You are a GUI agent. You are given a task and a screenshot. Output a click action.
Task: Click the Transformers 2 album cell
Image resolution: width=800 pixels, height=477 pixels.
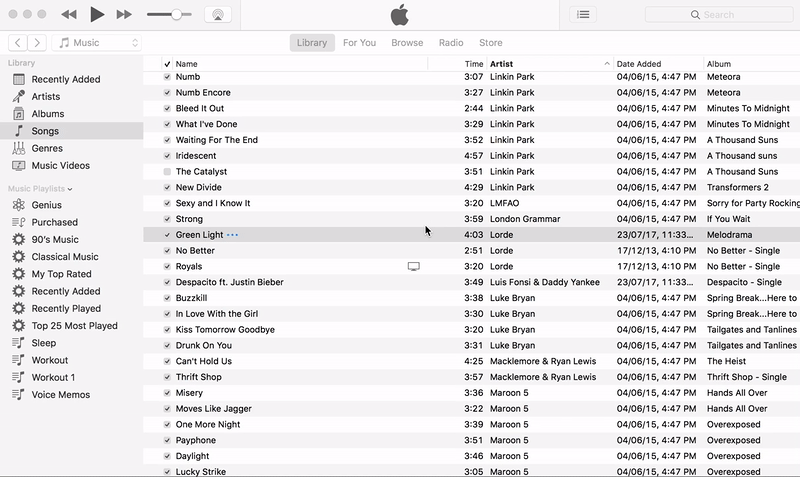click(x=738, y=187)
